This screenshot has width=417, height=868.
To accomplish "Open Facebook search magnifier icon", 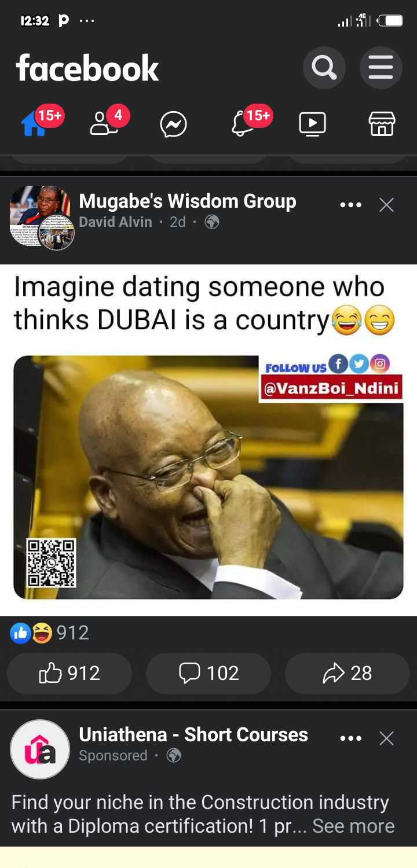I will tap(324, 68).
